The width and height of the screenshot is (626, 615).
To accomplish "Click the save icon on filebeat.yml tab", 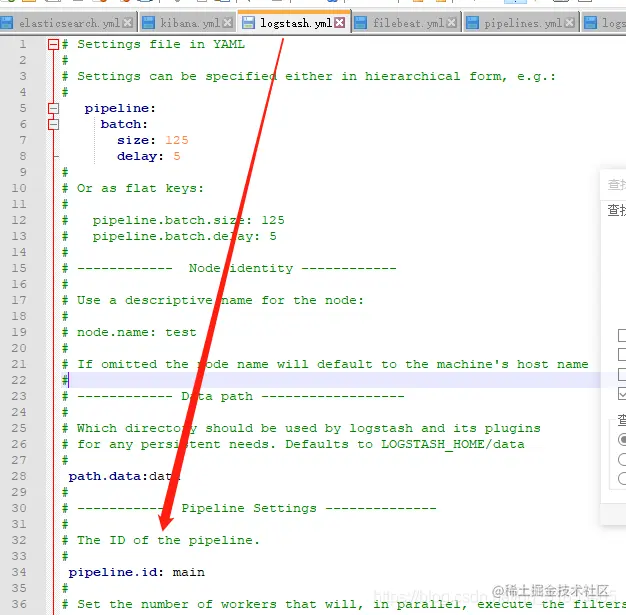I will pos(360,23).
